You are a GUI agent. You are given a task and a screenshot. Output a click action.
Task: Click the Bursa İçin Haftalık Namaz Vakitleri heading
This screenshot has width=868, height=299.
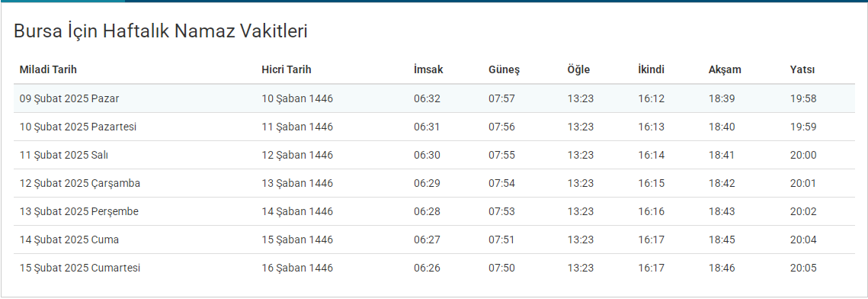(161, 31)
